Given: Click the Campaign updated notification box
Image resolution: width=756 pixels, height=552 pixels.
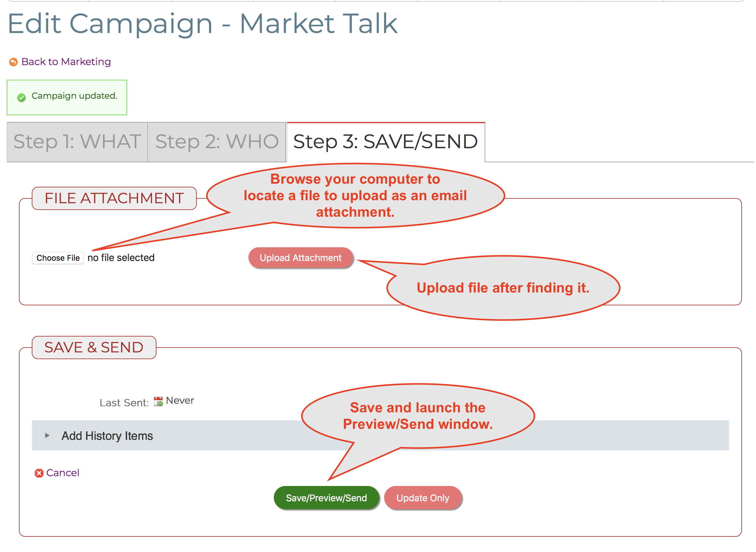Looking at the screenshot, I should point(67,97).
